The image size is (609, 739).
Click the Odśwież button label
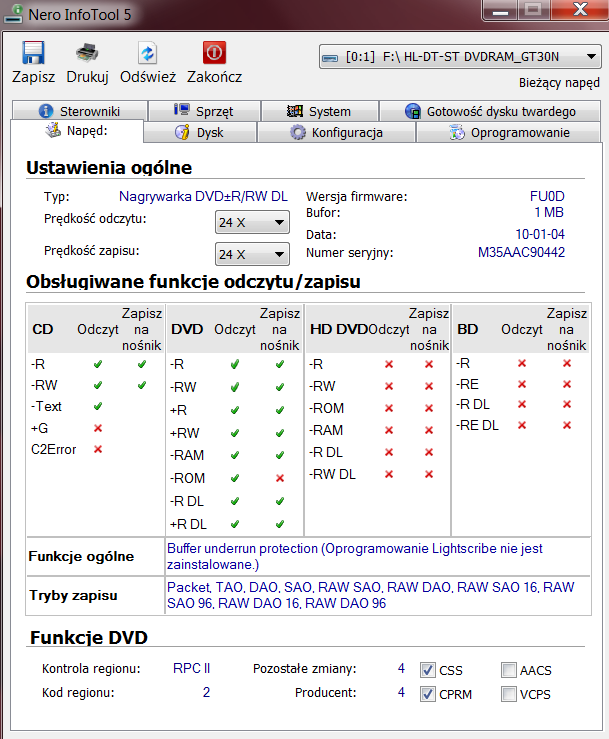click(x=148, y=77)
